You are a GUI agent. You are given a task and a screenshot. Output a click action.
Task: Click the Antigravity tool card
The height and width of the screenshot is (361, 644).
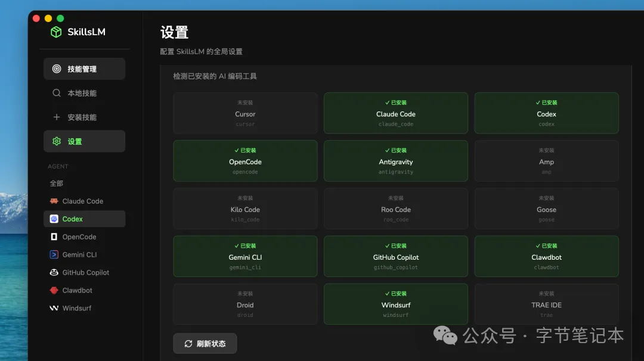tap(395, 161)
